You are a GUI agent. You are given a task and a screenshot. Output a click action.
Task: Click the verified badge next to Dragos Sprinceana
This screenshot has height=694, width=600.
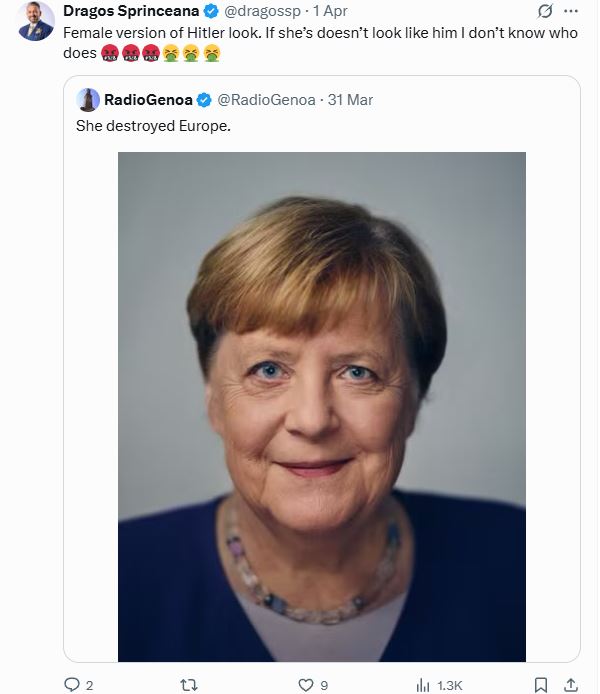[x=211, y=12]
